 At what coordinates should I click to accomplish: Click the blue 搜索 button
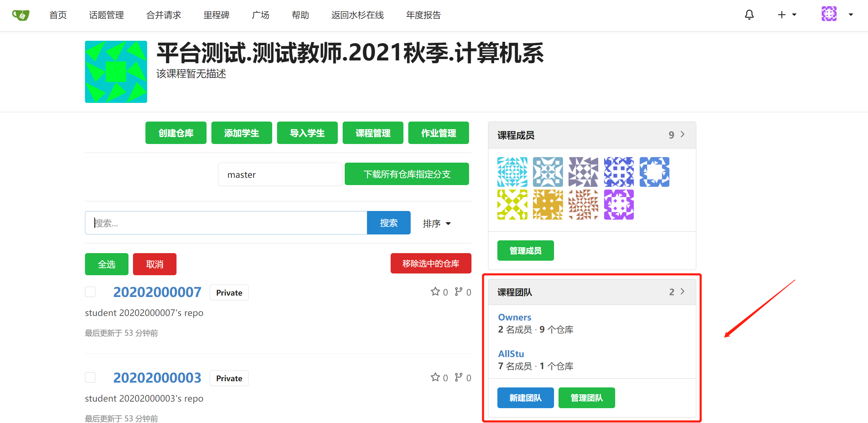tap(389, 223)
